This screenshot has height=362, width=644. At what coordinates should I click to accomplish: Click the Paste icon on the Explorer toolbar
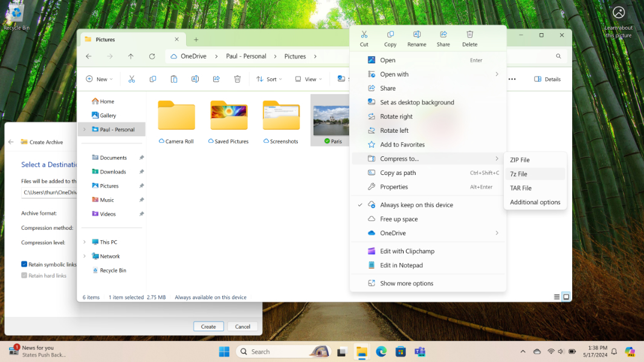[173, 79]
